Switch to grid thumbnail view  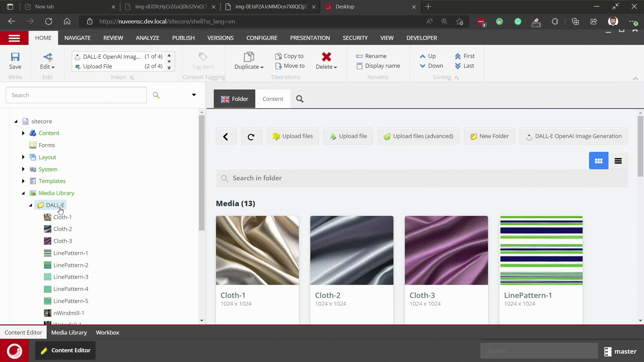[598, 161]
